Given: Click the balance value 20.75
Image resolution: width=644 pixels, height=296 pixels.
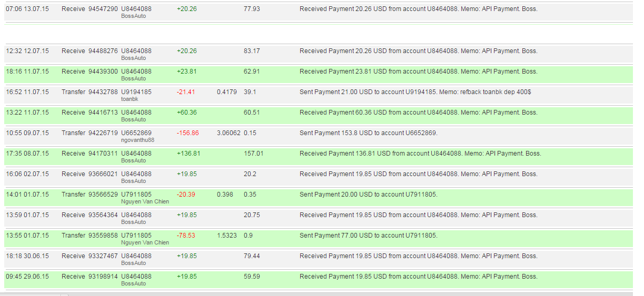Looking at the screenshot, I should pos(252,215).
